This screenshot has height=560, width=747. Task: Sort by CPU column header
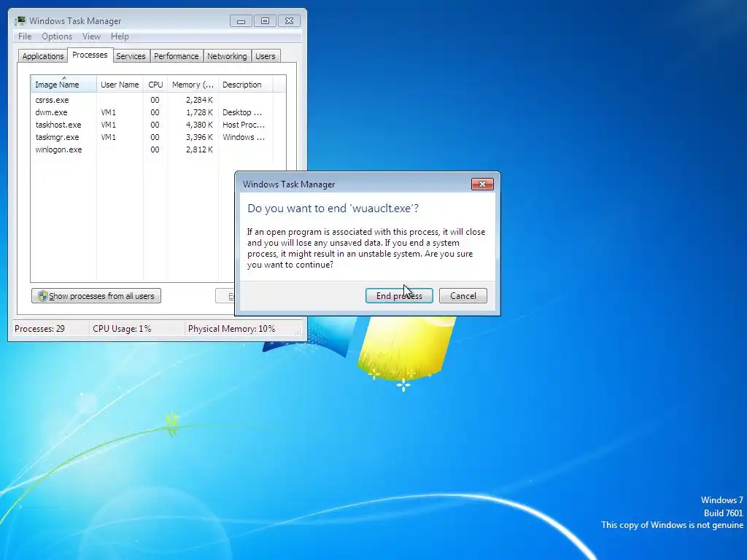click(155, 85)
